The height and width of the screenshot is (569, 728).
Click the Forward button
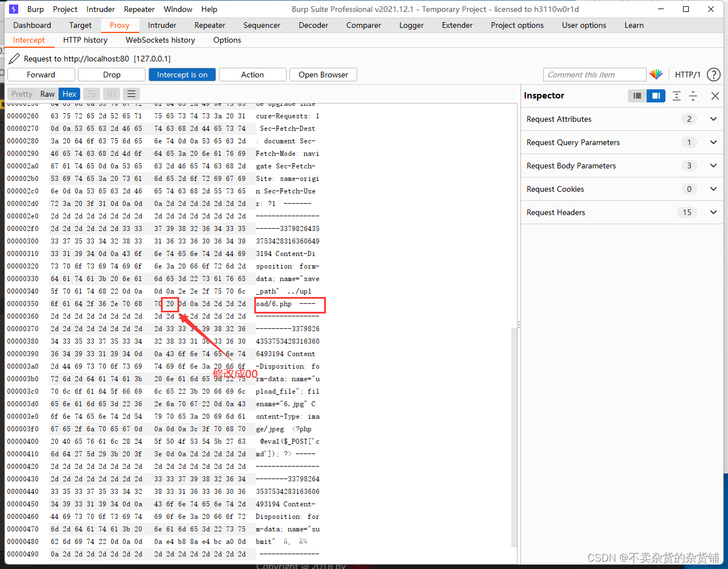click(x=41, y=75)
